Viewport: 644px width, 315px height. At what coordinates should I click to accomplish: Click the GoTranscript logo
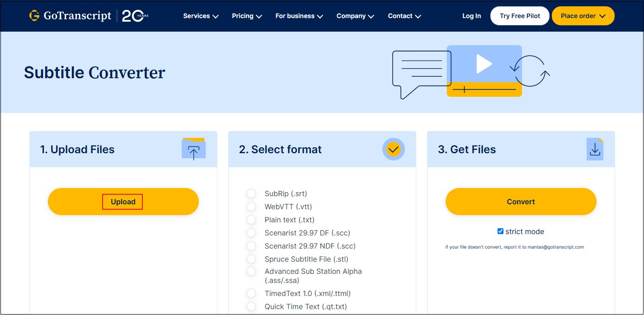70,15
